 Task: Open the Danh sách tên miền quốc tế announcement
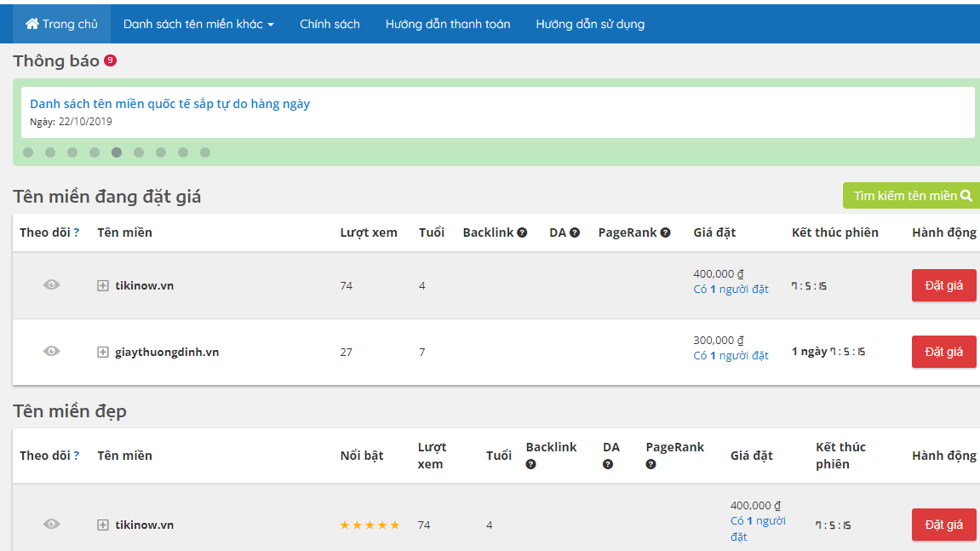(x=169, y=104)
